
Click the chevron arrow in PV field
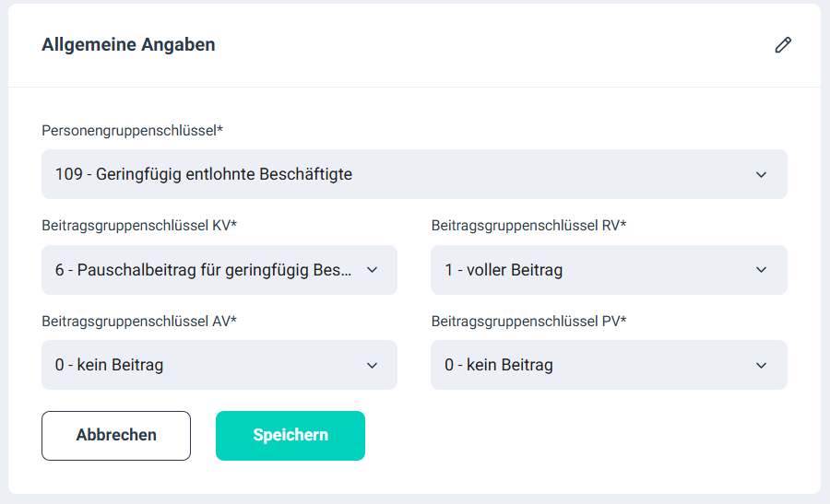pos(761,365)
